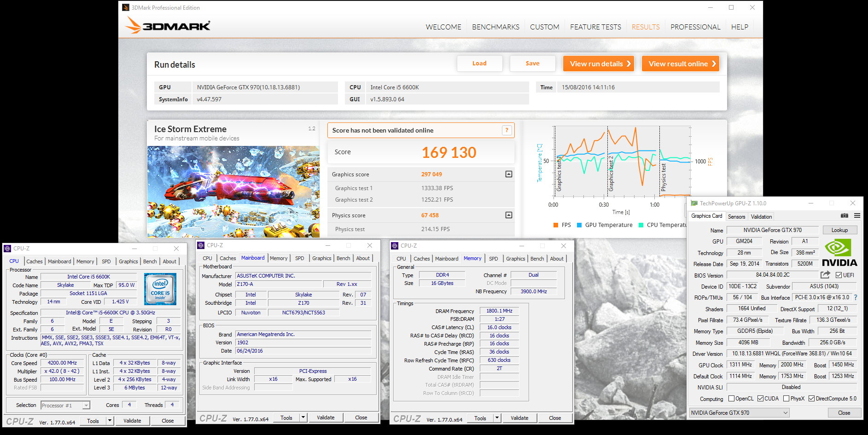Open the CUSTOM tab in 3DMark
Viewport: 868px width, 435px height.
(544, 27)
